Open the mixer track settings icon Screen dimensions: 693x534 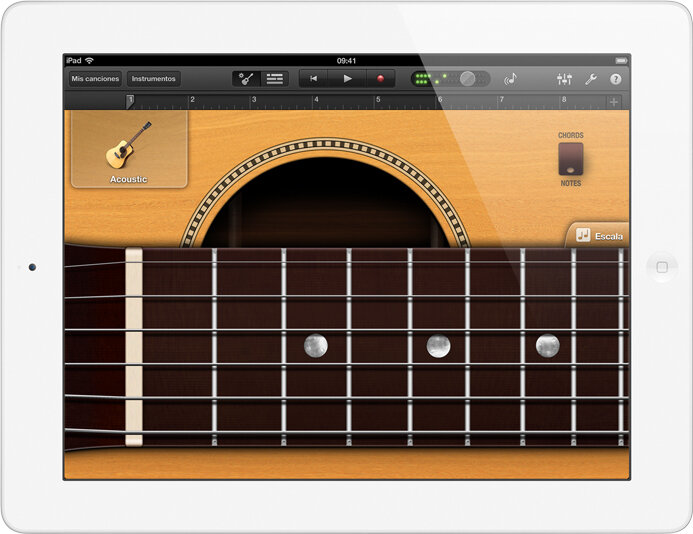tap(564, 79)
